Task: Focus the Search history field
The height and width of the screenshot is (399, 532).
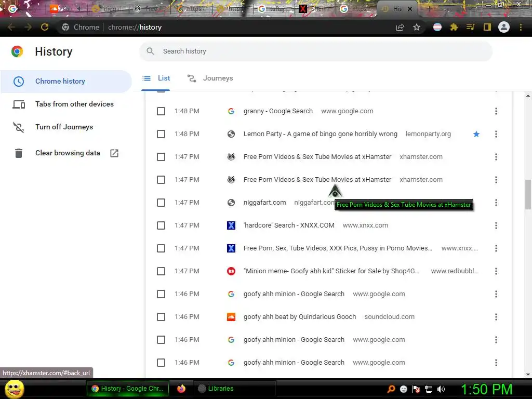Action: click(315, 51)
